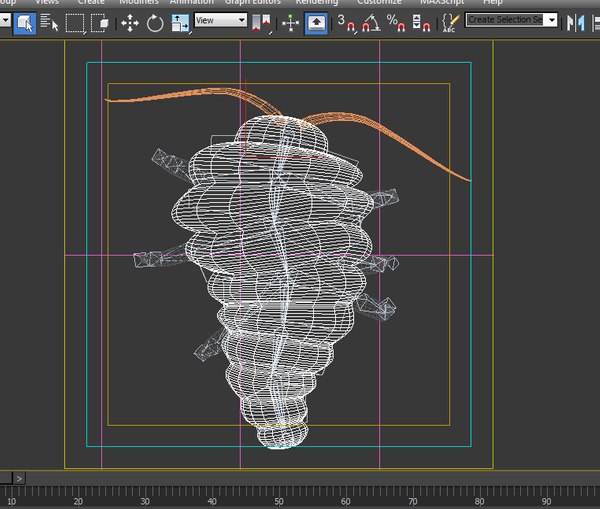
Task: Toggle Angle Snap icon
Action: tap(371, 23)
